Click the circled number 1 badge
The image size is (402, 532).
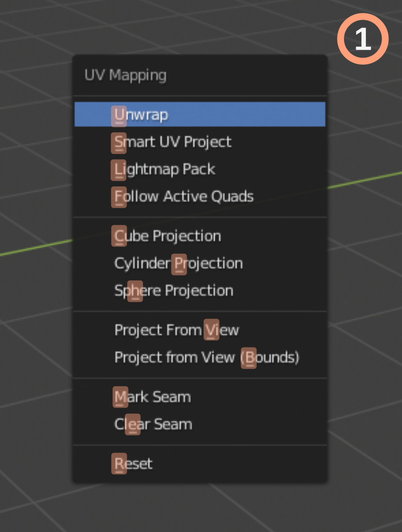coord(363,39)
